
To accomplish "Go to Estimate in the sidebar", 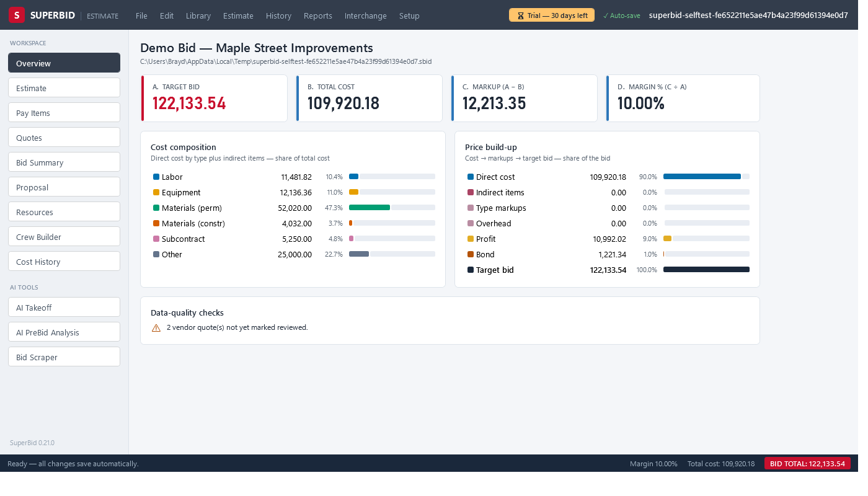I will coord(64,87).
